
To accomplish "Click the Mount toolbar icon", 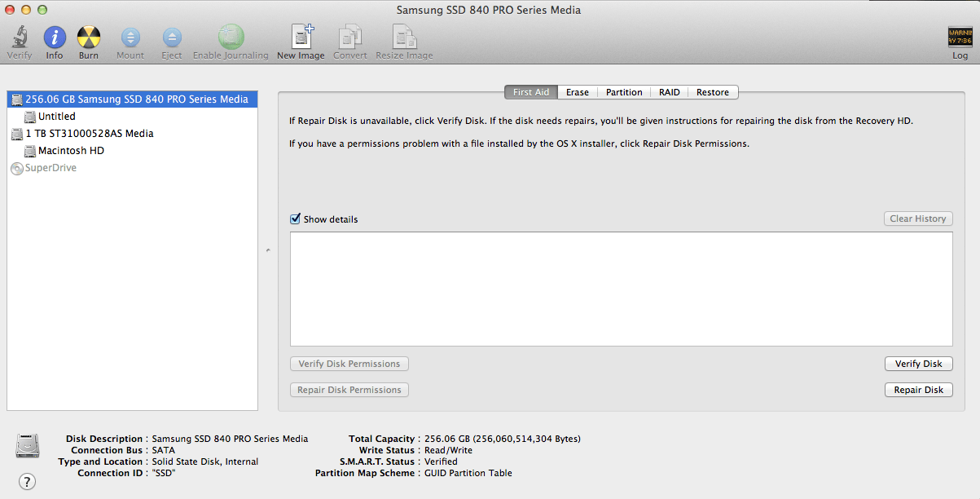I will click(x=130, y=38).
